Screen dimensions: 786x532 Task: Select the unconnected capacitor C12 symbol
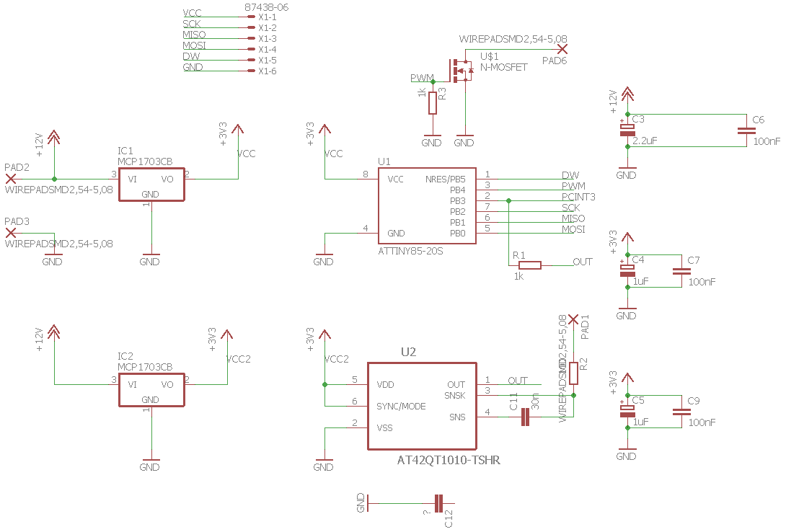tap(438, 503)
